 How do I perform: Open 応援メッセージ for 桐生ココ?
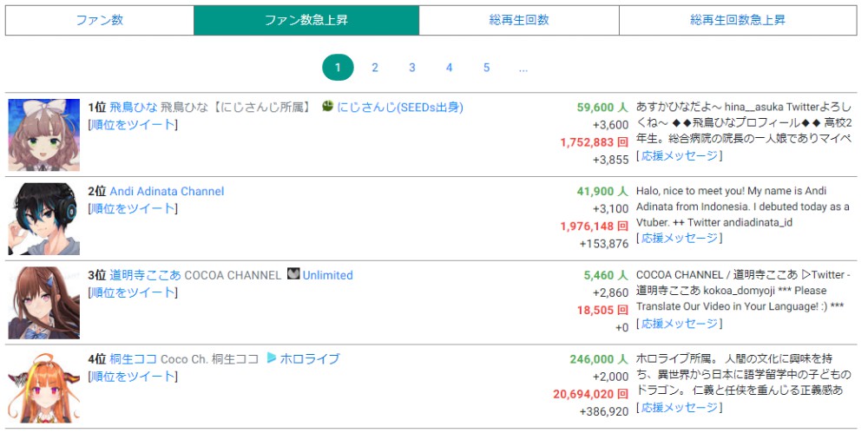tap(680, 408)
